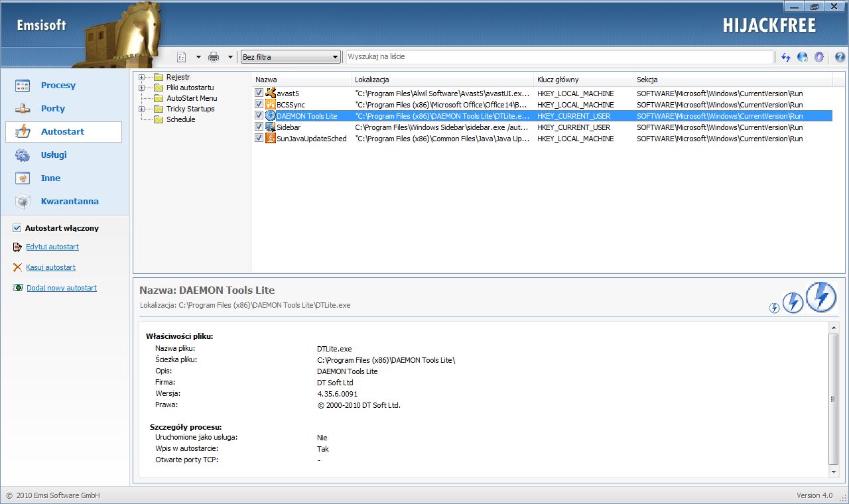Expand the Tricky Startups tree node
This screenshot has height=504, width=849.
[141, 109]
